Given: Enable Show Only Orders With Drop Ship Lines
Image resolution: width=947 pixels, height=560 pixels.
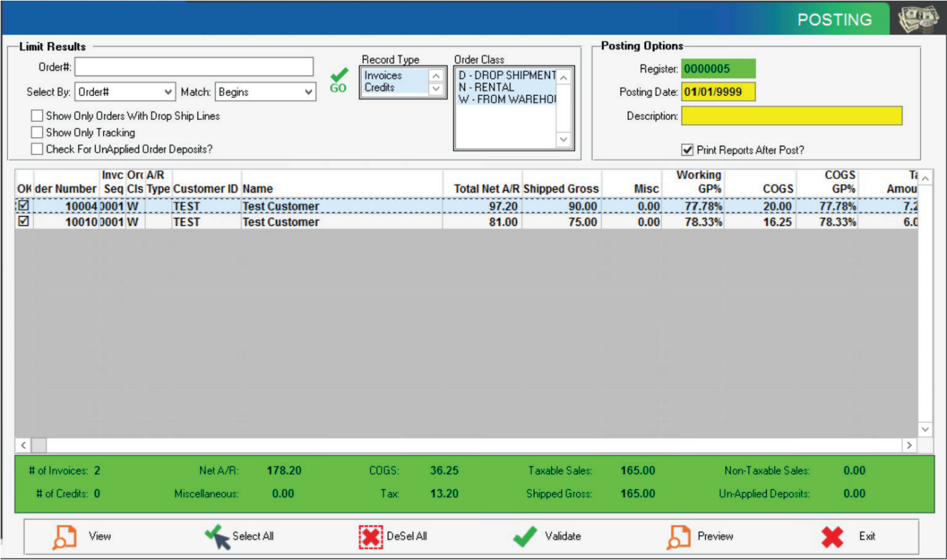Looking at the screenshot, I should pos(36,116).
